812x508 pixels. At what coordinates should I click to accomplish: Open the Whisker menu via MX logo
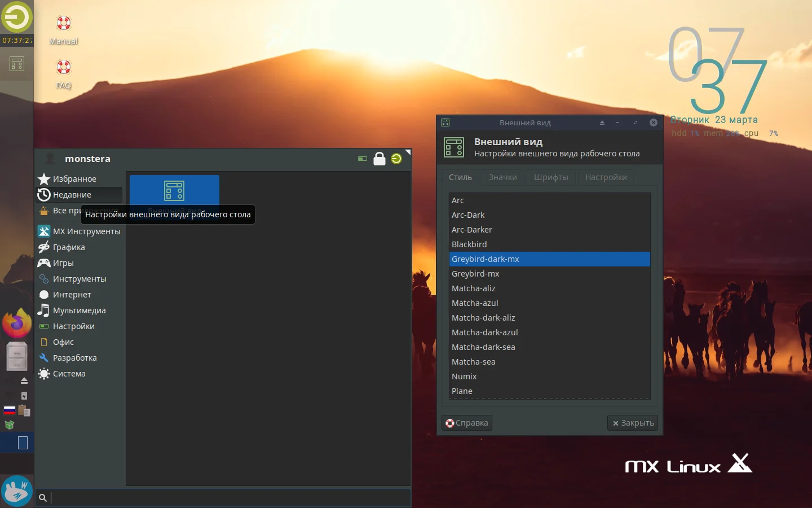(16, 17)
